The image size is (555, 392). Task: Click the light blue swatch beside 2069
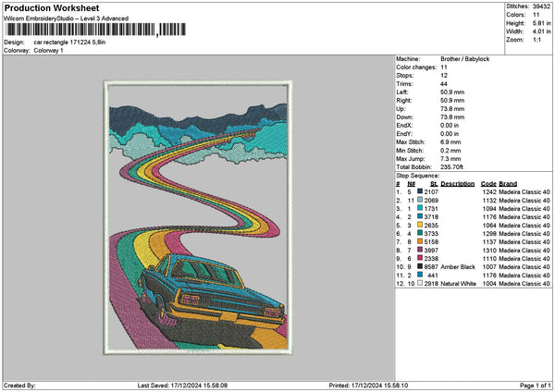[420, 200]
